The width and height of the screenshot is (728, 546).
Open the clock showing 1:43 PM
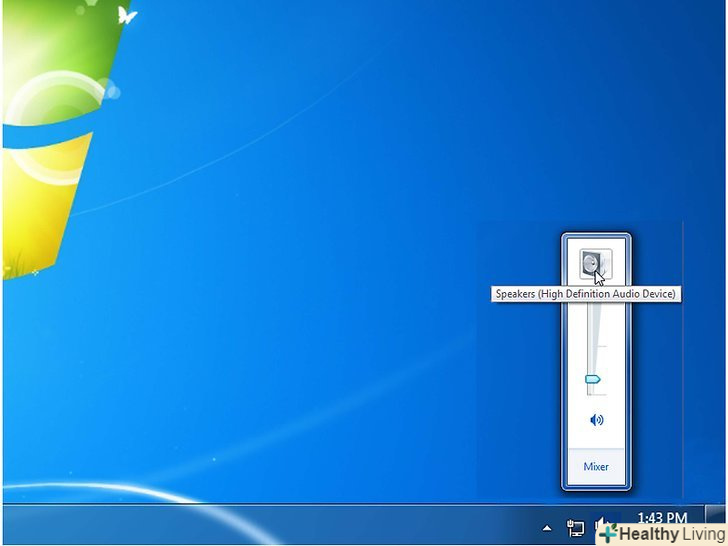(662, 518)
